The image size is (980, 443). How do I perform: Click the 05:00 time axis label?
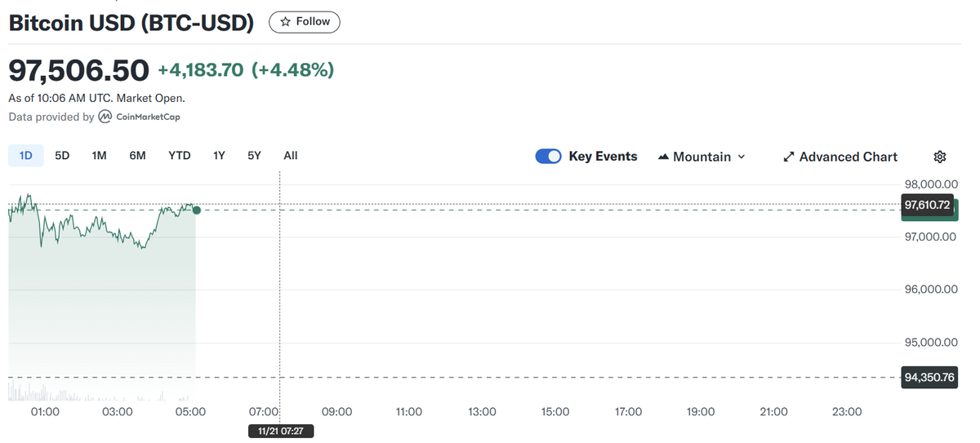coord(190,412)
